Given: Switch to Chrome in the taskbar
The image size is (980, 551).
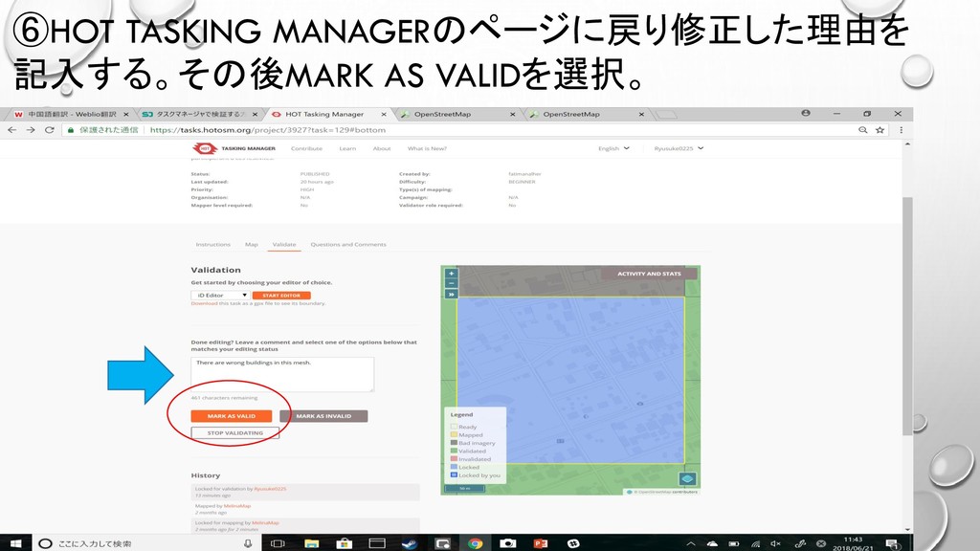Looking at the screenshot, I should pyautogui.click(x=475, y=543).
